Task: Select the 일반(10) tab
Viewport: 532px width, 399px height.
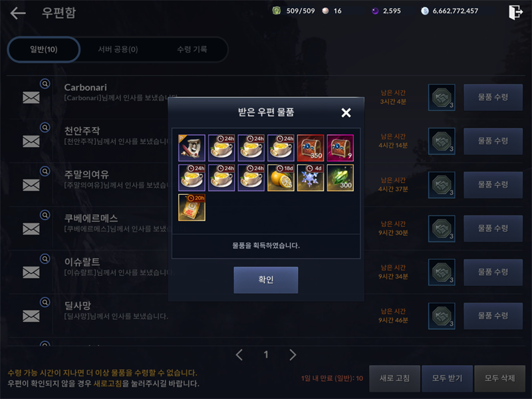Action: pos(44,49)
